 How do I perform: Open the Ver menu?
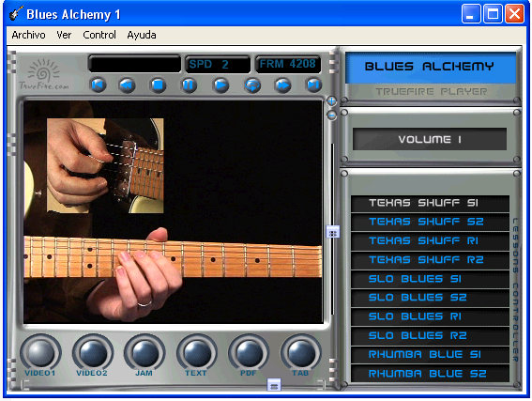click(x=64, y=35)
